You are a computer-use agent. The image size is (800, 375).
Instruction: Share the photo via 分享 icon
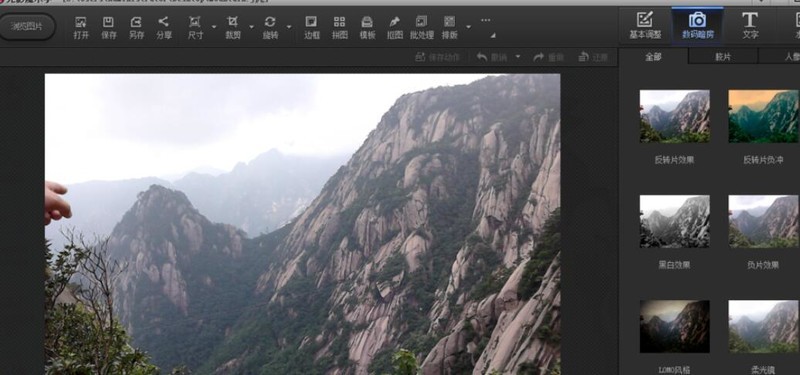pyautogui.click(x=164, y=28)
